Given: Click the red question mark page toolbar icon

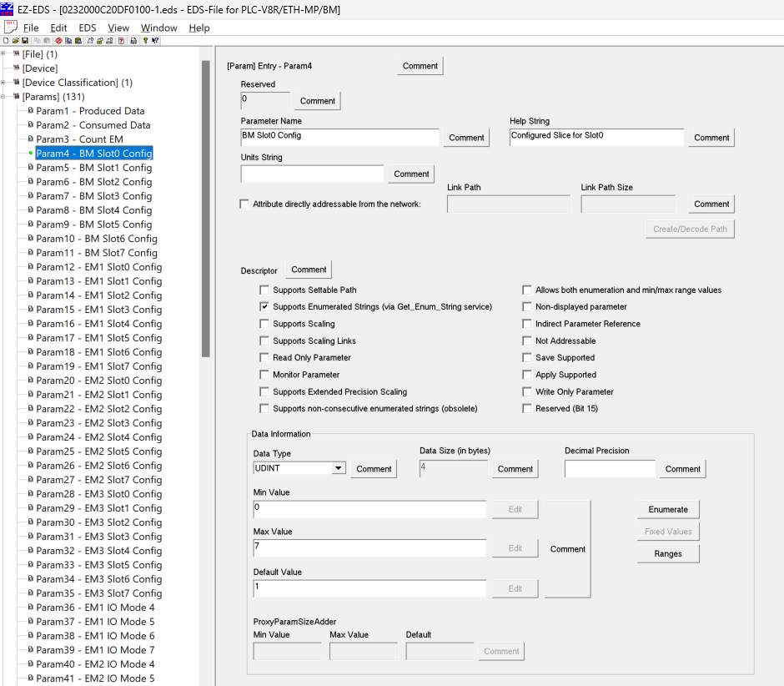Looking at the screenshot, I should 121,41.
